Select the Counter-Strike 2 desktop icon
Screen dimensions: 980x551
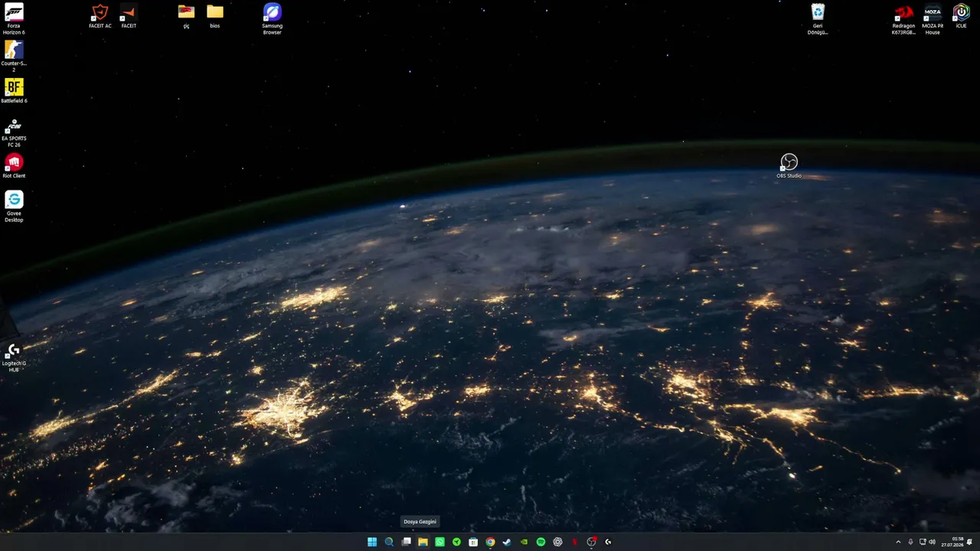tap(14, 56)
